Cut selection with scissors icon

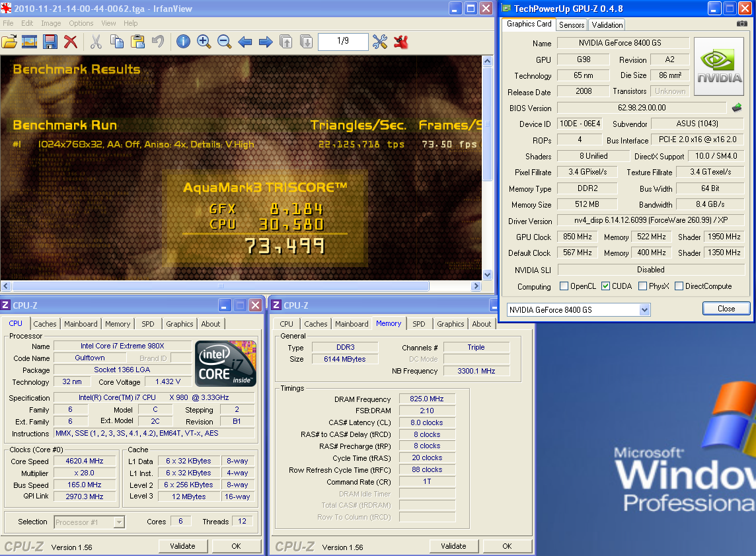tap(96, 42)
